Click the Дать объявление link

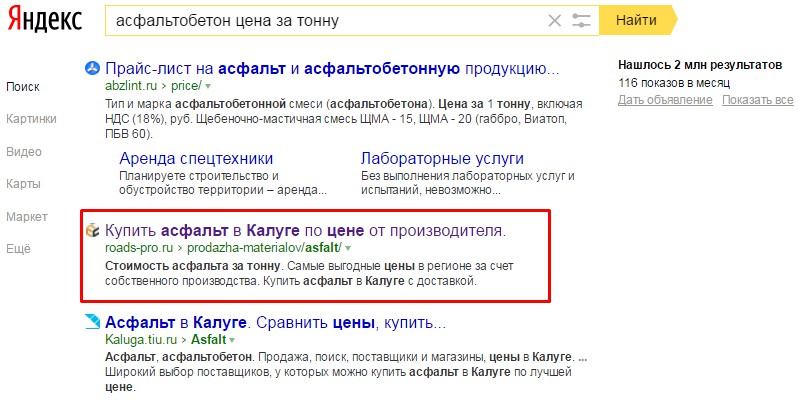pos(665,100)
